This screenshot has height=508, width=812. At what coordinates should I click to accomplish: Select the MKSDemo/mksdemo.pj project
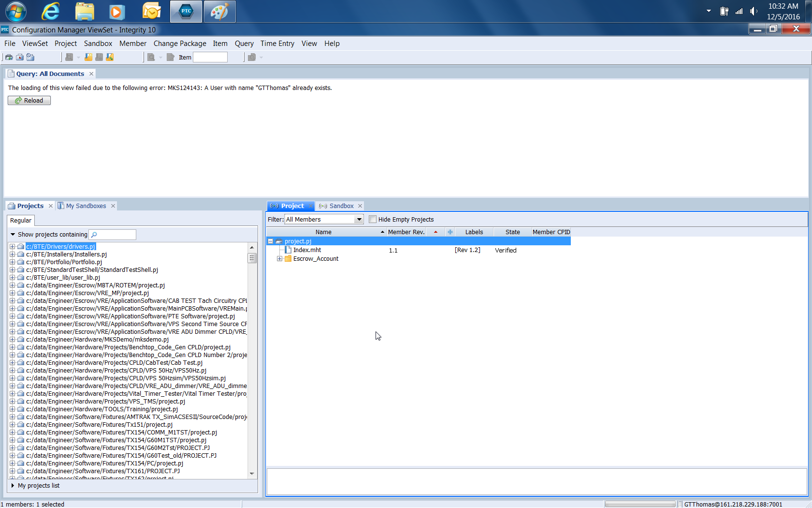click(98, 339)
